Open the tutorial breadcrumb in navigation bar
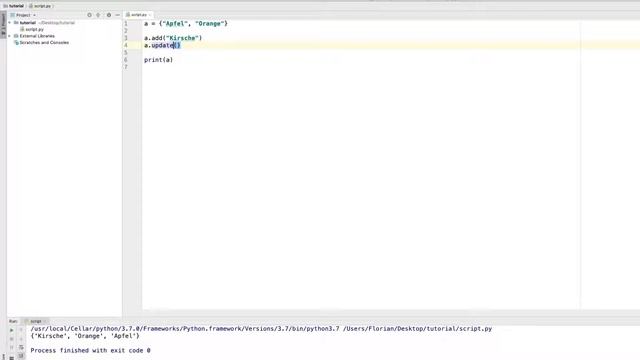Viewport: 640px width, 360px height. [x=13, y=6]
